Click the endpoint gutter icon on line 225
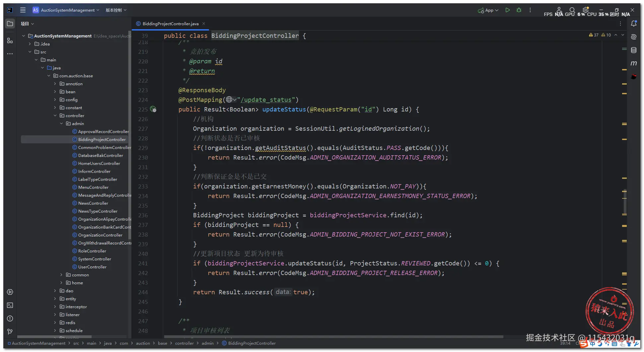This screenshot has width=644, height=352. pyautogui.click(x=153, y=109)
